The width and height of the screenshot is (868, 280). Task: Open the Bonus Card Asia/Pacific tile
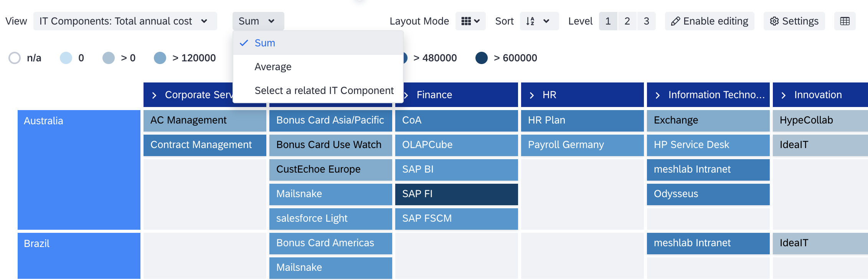(331, 120)
